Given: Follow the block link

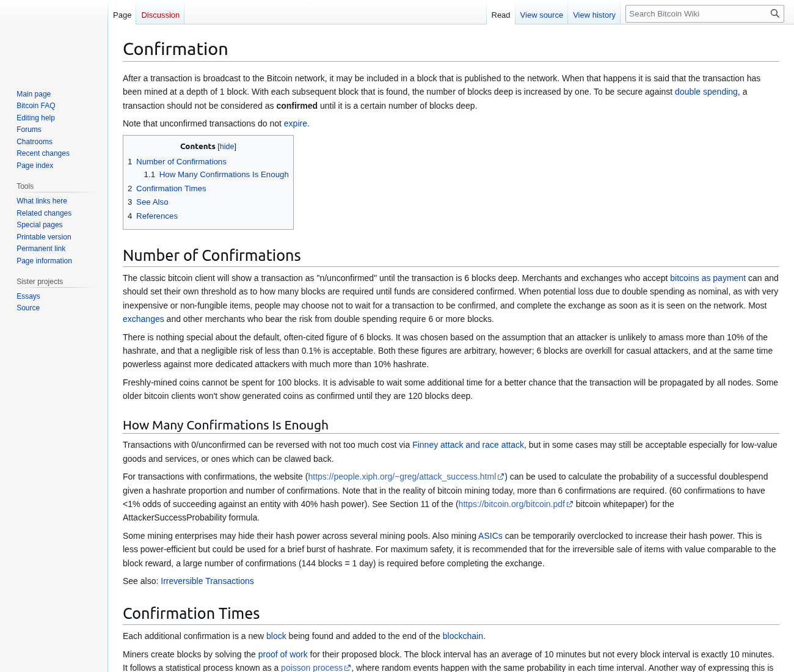Looking at the screenshot, I should coord(276,636).
